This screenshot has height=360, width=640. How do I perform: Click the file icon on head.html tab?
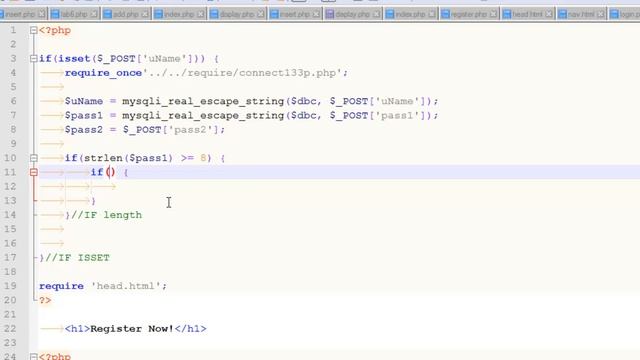click(x=507, y=14)
